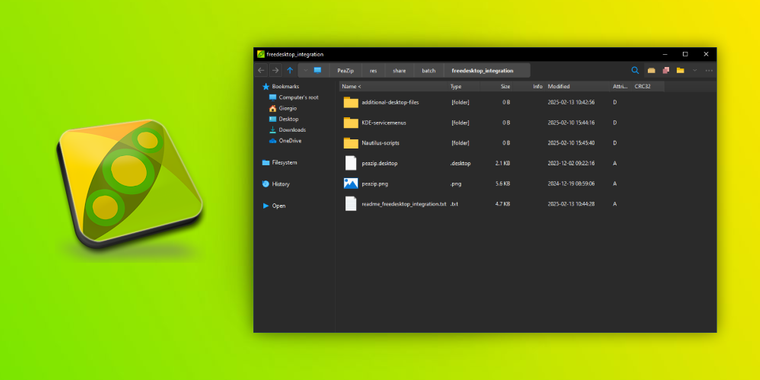Click the PeaZip app icon in title bar
Screen dimensions: 760x380
point(261,54)
